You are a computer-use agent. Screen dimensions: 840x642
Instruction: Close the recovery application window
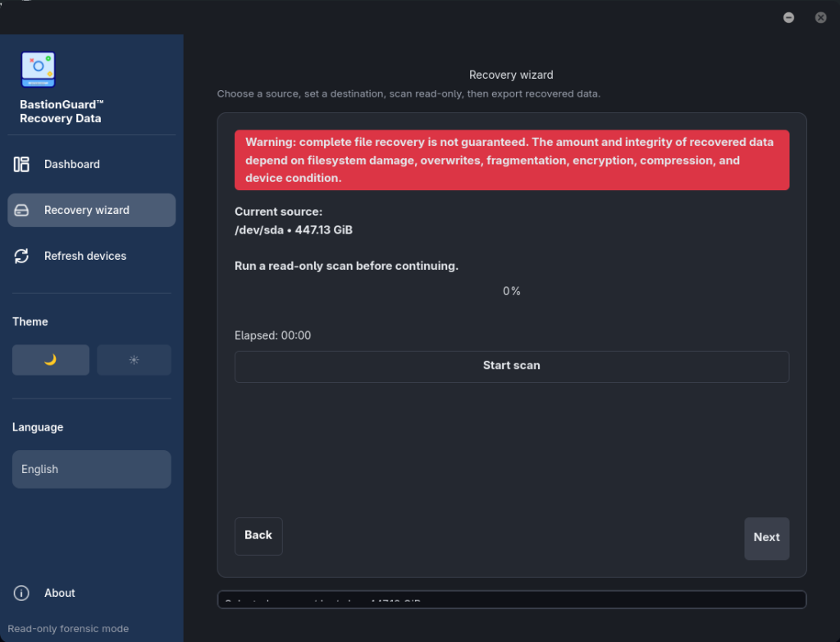(820, 18)
